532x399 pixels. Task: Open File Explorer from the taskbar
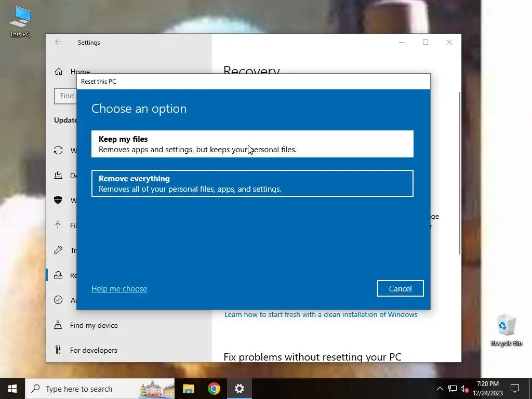(x=188, y=389)
